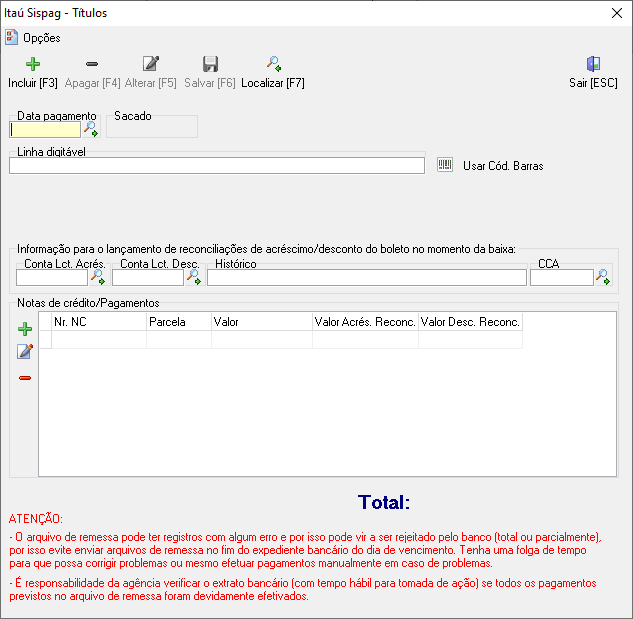The height and width of the screenshot is (619, 633).
Task: Click the Localizar magnifier icon
Action: click(x=274, y=63)
